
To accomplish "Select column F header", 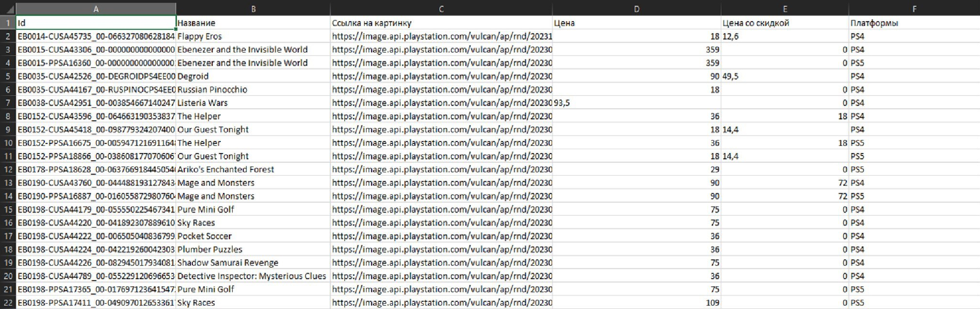I will coord(914,9).
